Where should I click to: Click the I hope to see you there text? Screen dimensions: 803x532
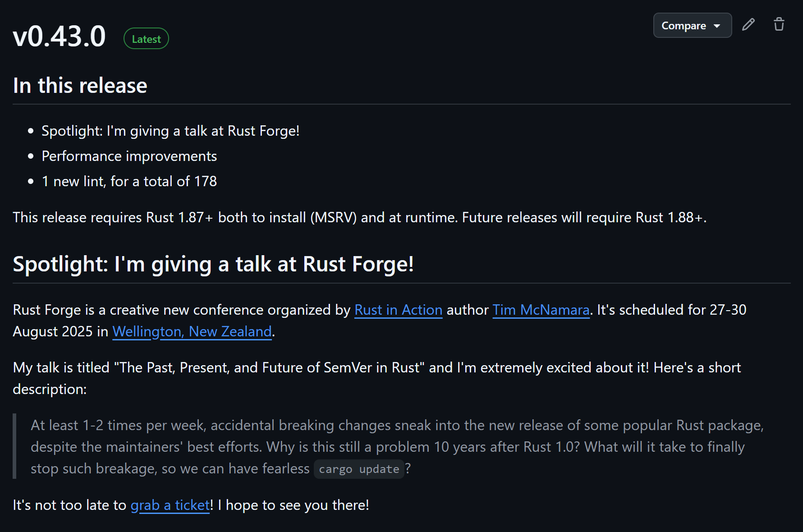(297, 505)
